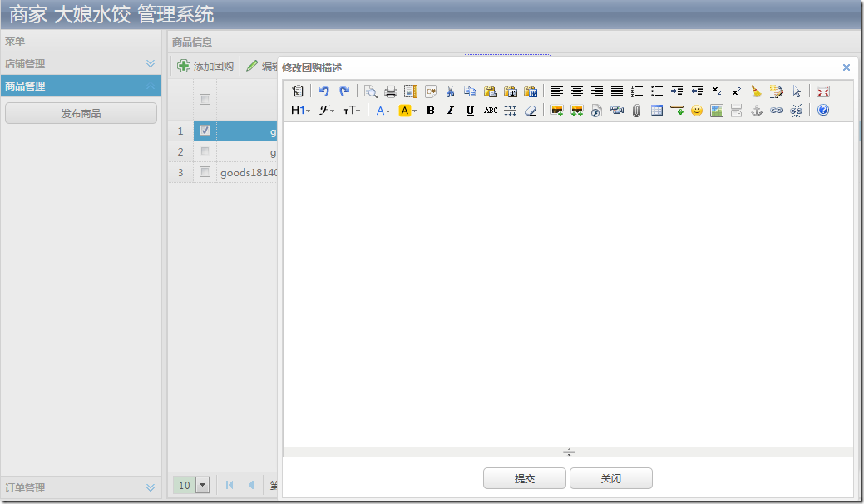Insert Flash file icon

tap(597, 110)
